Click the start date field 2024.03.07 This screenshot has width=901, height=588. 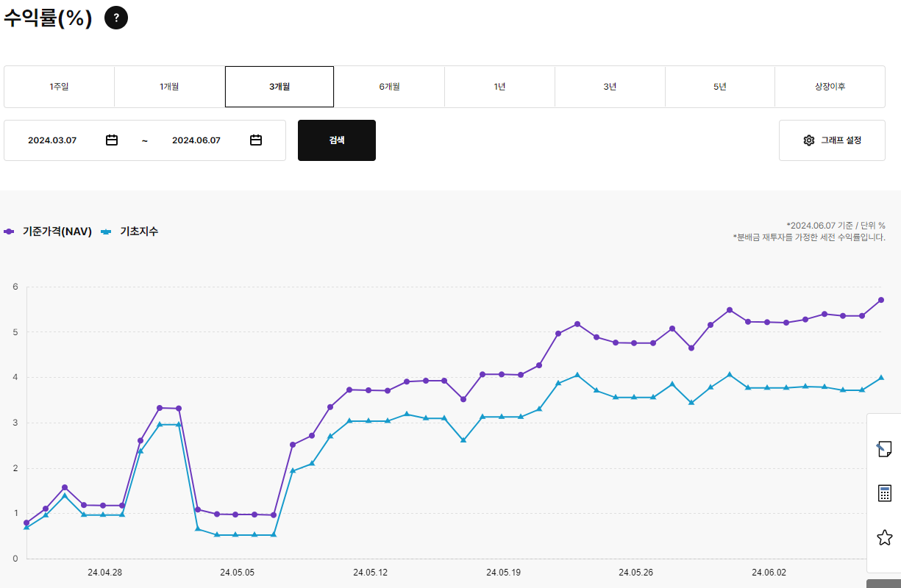(x=52, y=140)
